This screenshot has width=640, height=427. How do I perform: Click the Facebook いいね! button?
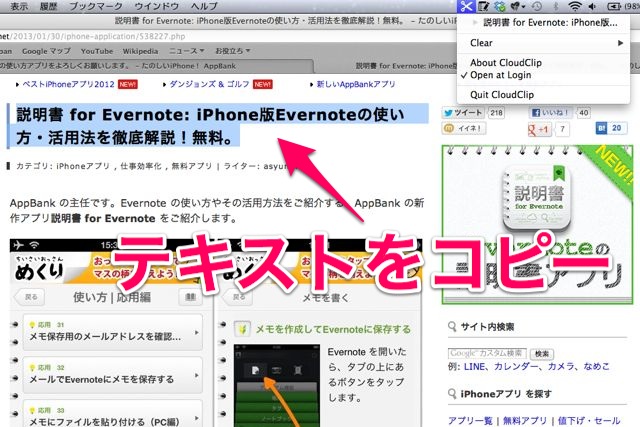[x=550, y=113]
